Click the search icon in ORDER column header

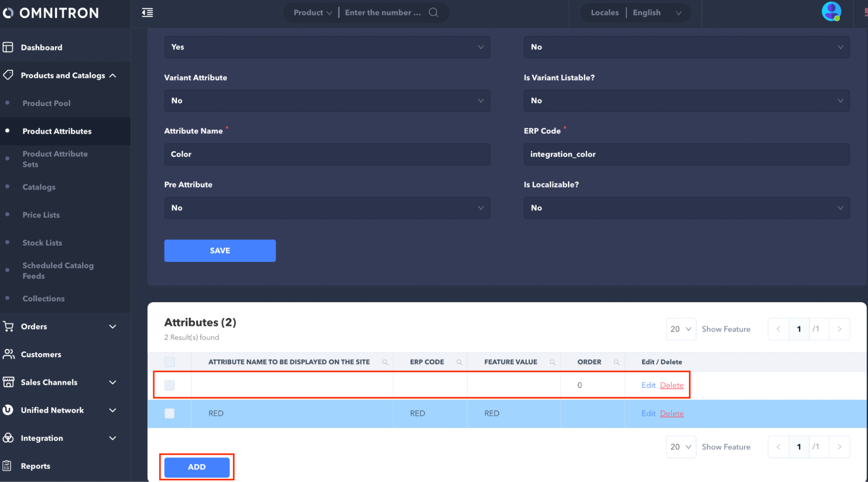tap(617, 362)
